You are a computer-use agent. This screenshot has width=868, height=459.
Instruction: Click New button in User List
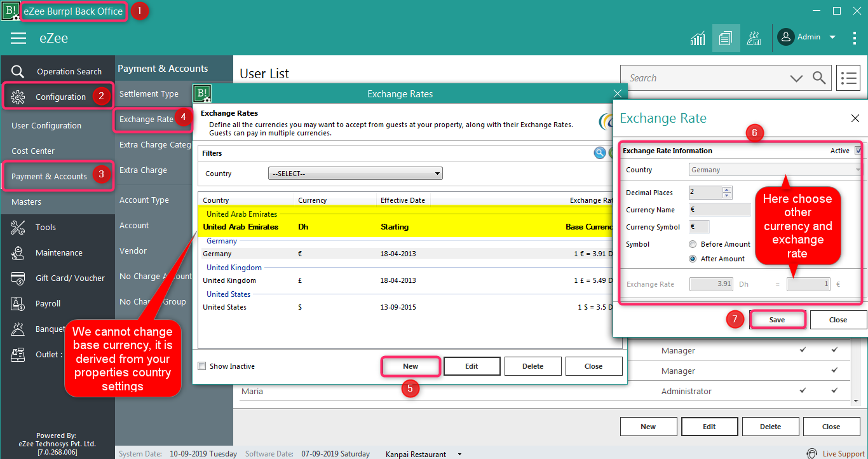point(648,427)
